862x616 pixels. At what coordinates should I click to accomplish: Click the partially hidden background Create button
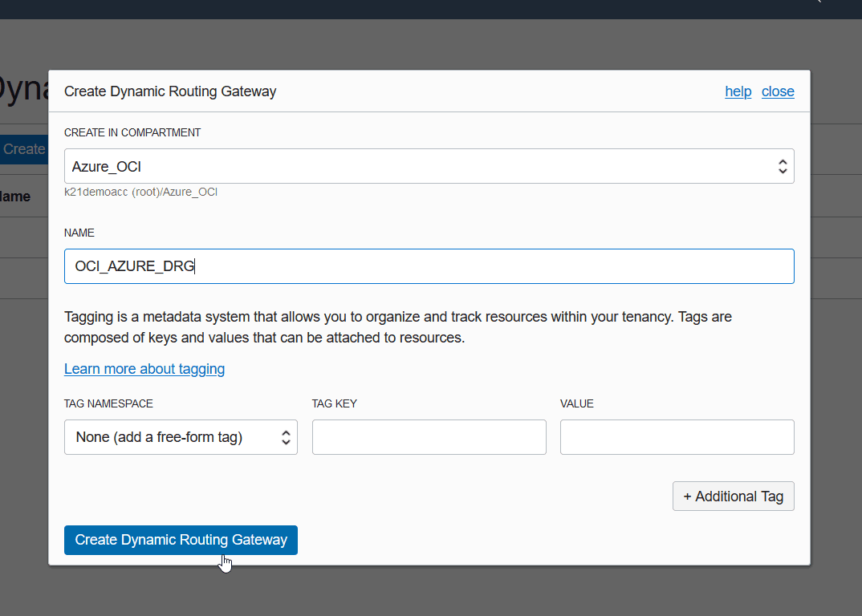coord(24,149)
